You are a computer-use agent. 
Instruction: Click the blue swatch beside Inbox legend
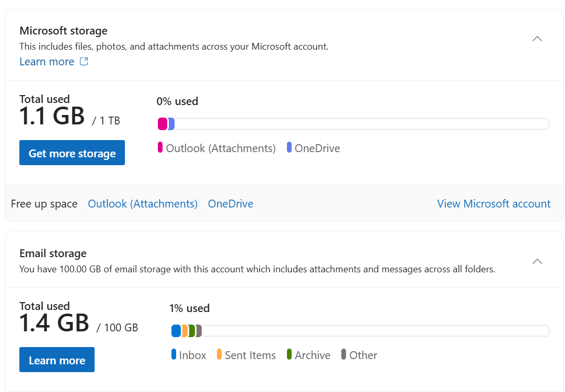point(174,354)
